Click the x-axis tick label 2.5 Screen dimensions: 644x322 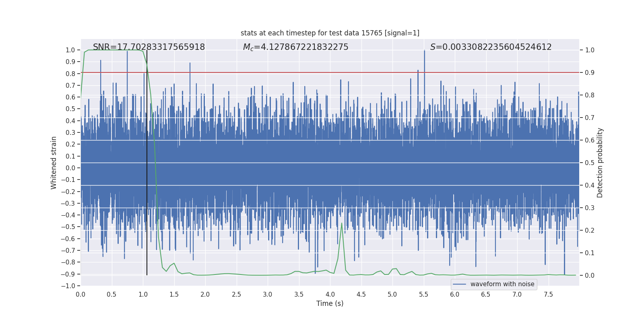point(236,295)
